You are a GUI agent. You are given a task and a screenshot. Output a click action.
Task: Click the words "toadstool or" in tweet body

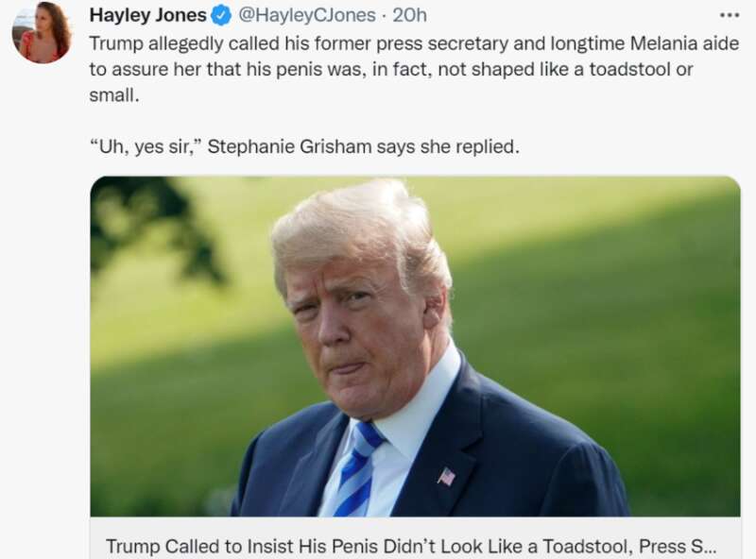tap(641, 69)
